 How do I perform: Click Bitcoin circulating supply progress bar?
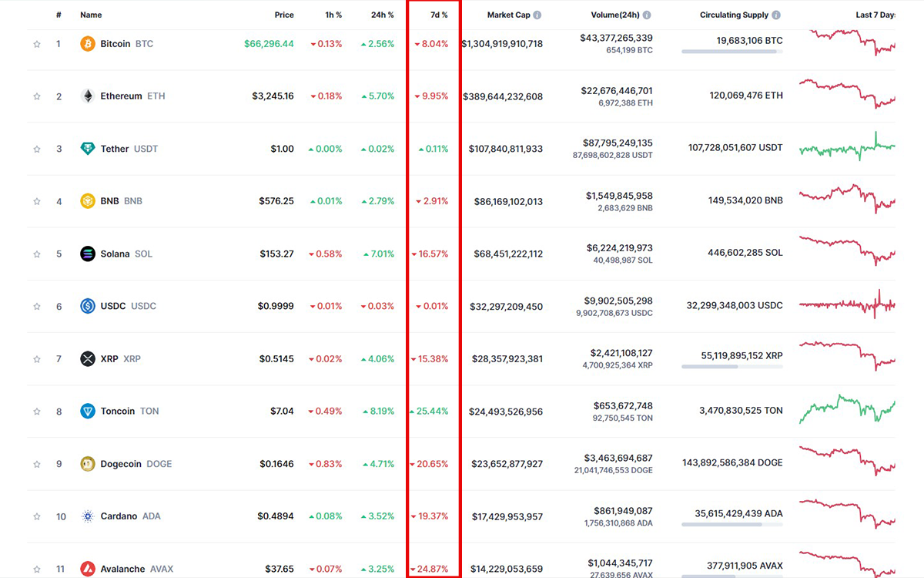pos(732,52)
